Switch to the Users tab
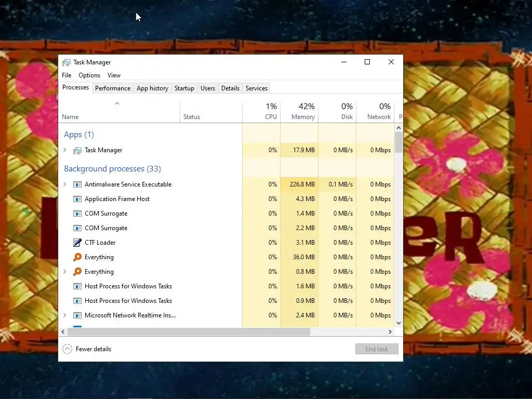The width and height of the screenshot is (532, 399). [x=208, y=88]
